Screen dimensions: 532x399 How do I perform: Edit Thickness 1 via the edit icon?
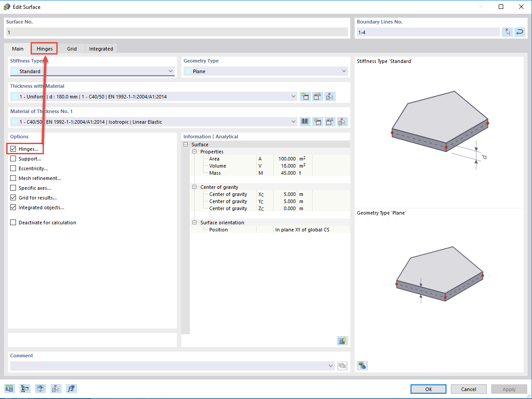click(x=317, y=96)
